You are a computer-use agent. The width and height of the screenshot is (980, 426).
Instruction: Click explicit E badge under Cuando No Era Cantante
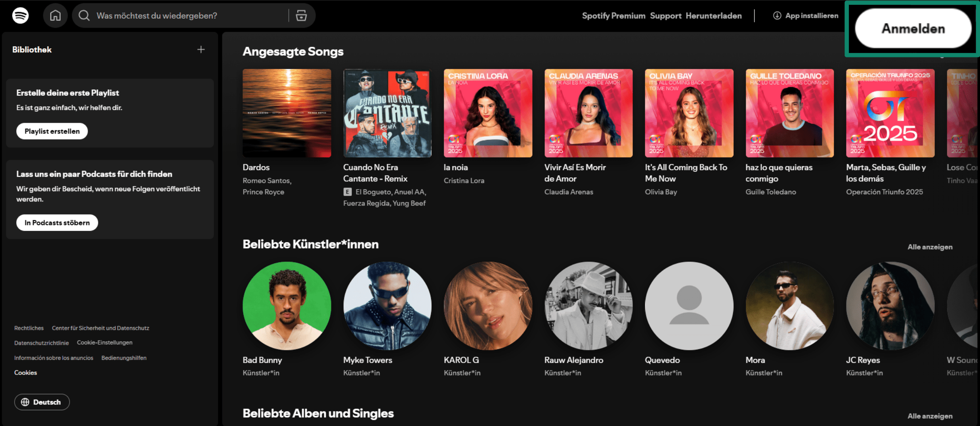coord(348,192)
